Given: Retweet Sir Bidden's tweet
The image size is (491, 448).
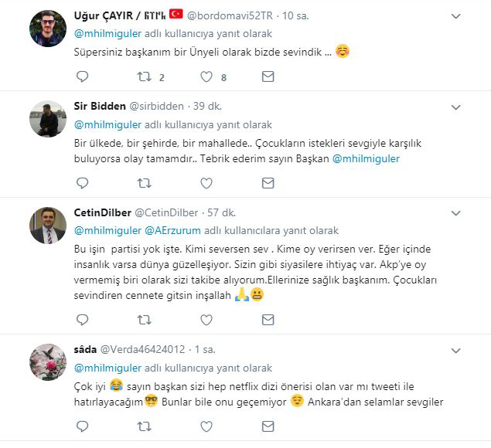Looking at the screenshot, I should tap(145, 183).
